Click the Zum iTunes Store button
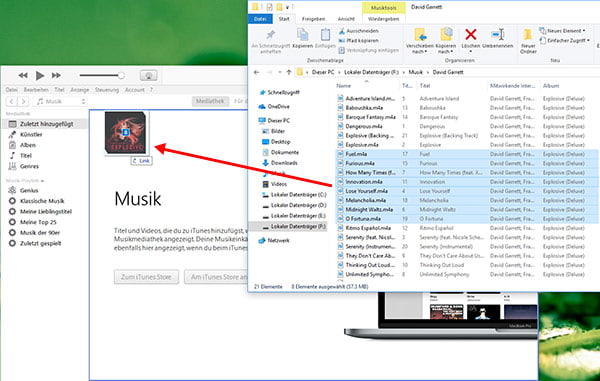 (x=146, y=277)
